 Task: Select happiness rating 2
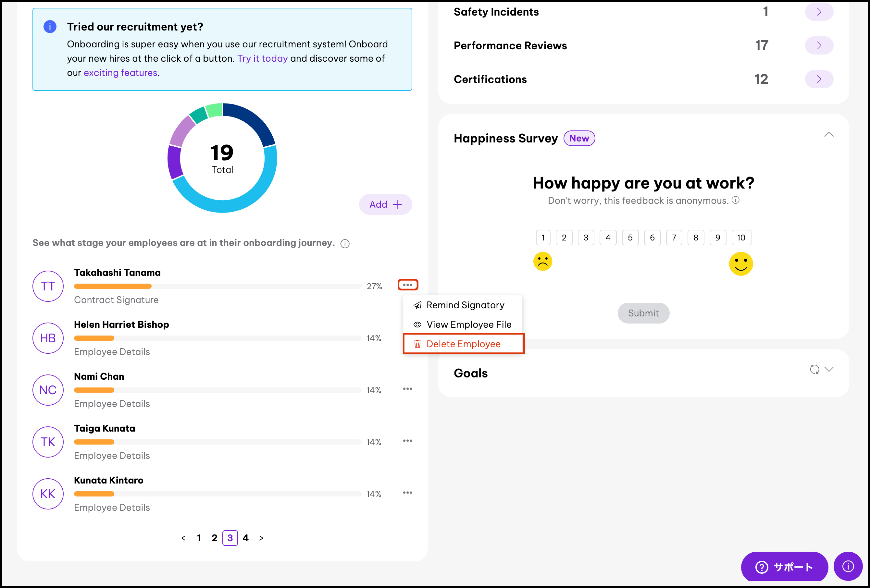point(564,238)
